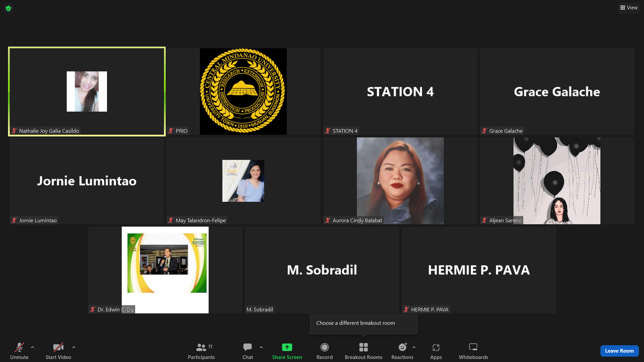
Task: Open the Reactions menu
Action: click(402, 351)
